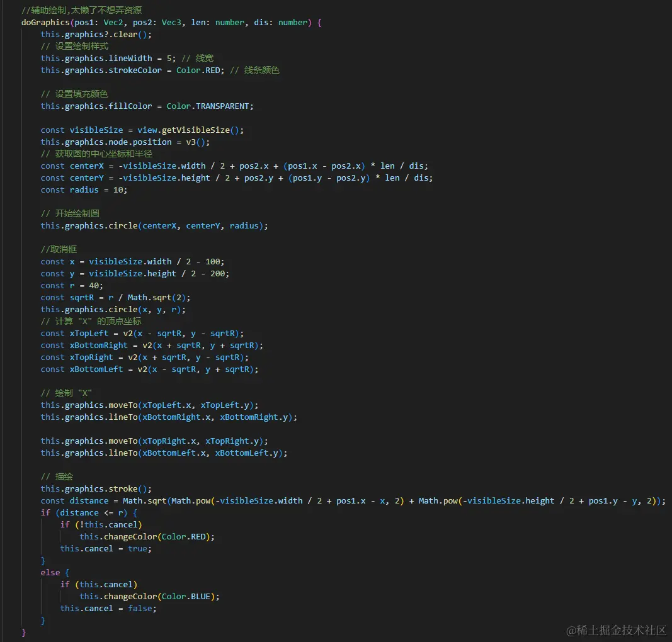The height and width of the screenshot is (642, 672).
Task: Click the // 设置绘制样式 comment
Action: [x=74, y=46]
